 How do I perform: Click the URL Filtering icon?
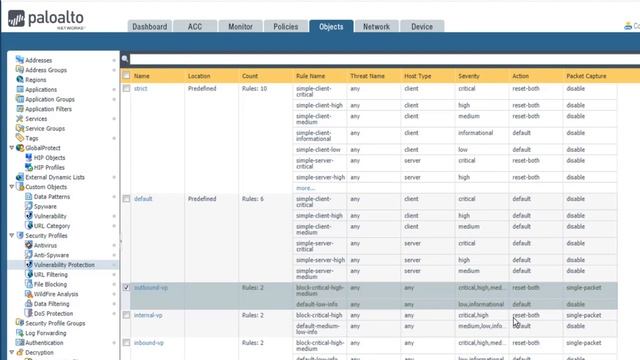pos(29,274)
